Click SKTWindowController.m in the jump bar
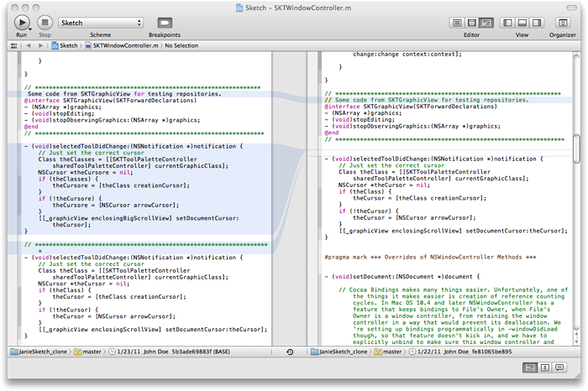588x391 pixels. point(126,45)
